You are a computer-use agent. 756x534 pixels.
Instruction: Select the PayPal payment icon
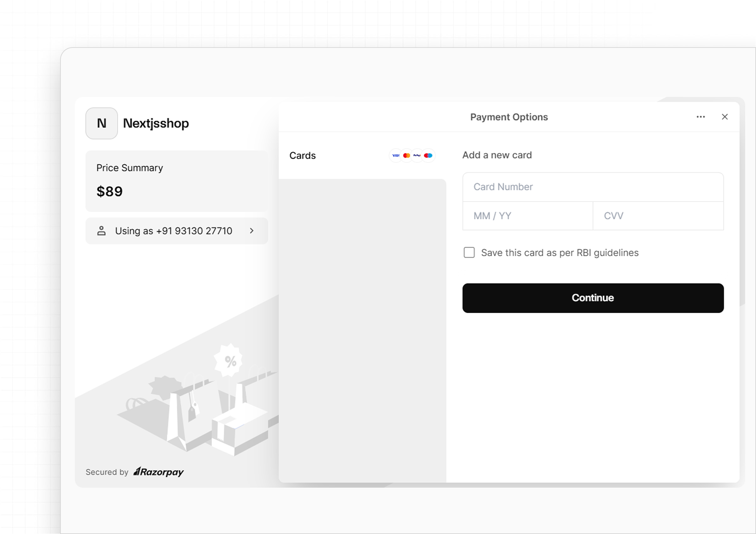[417, 155]
